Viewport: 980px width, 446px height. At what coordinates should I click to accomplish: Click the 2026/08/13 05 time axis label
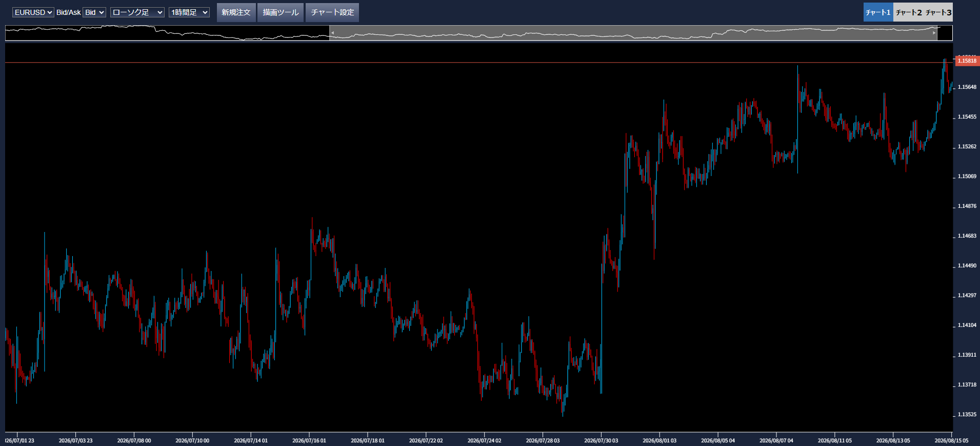point(893,441)
